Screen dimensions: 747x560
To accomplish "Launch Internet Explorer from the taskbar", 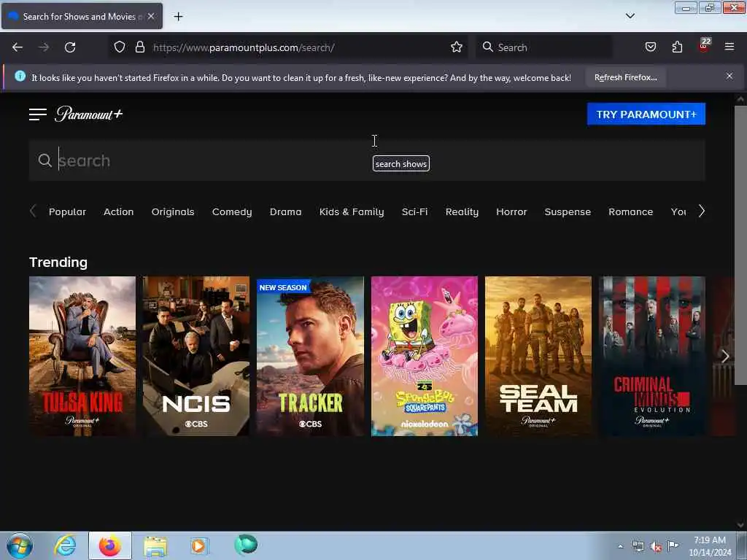I will (x=65, y=545).
